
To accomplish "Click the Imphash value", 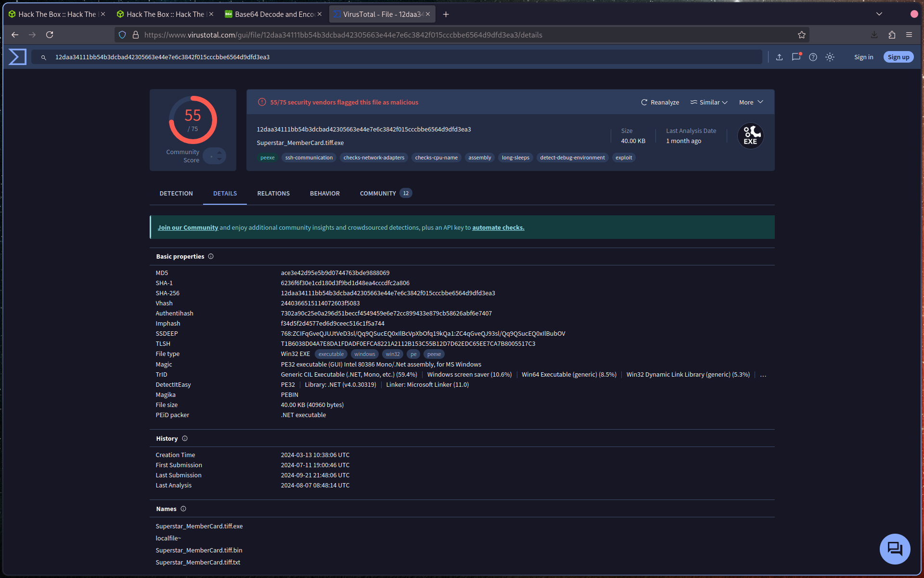I will [333, 324].
